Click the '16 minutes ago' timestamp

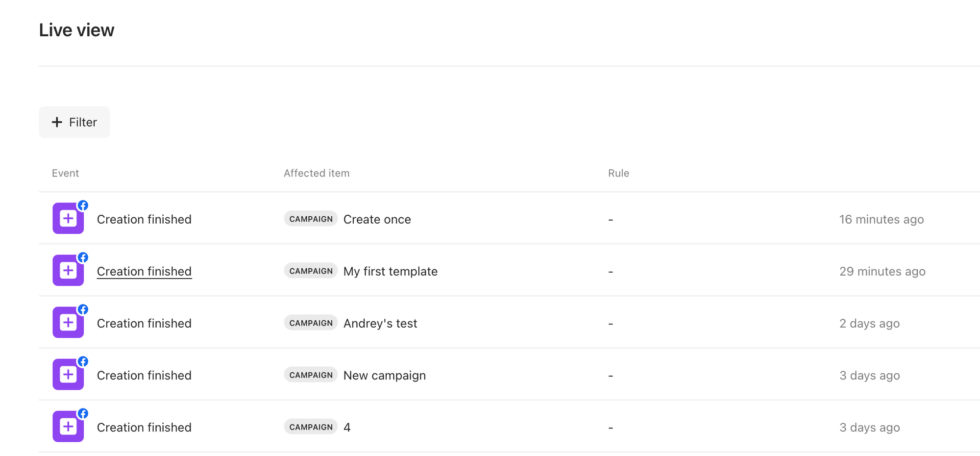pyautogui.click(x=882, y=219)
